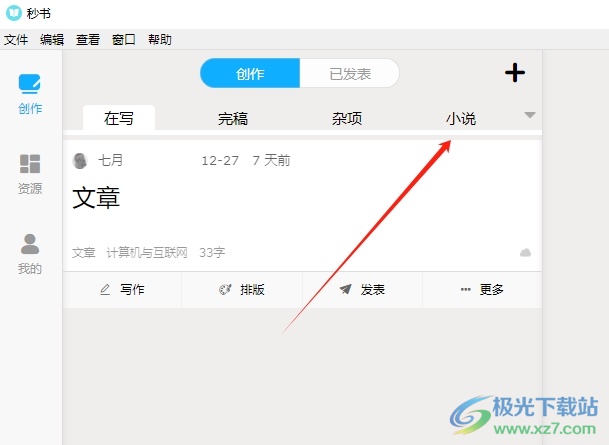The height and width of the screenshot is (445, 609).
Task: Go to the 我的 profile section
Action: [30, 244]
